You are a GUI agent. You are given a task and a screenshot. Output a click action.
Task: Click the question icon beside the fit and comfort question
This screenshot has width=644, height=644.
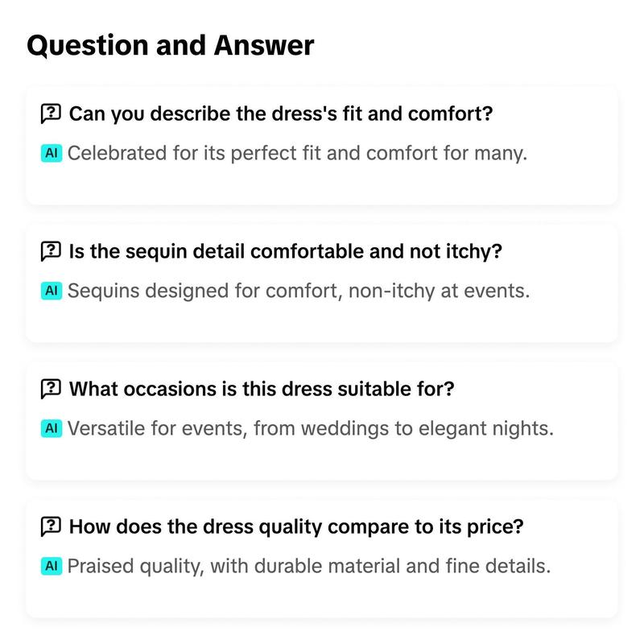tap(51, 114)
